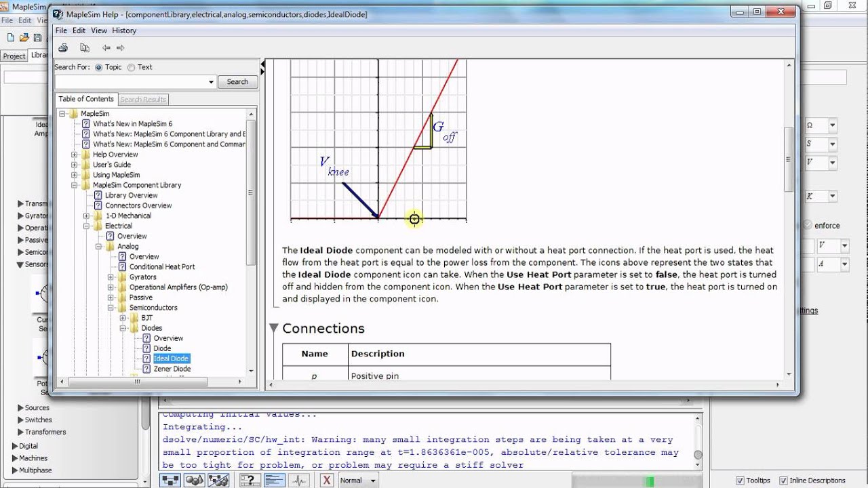The height and width of the screenshot is (488, 868).
Task: Expand Transformers category in palette
Action: [20, 432]
